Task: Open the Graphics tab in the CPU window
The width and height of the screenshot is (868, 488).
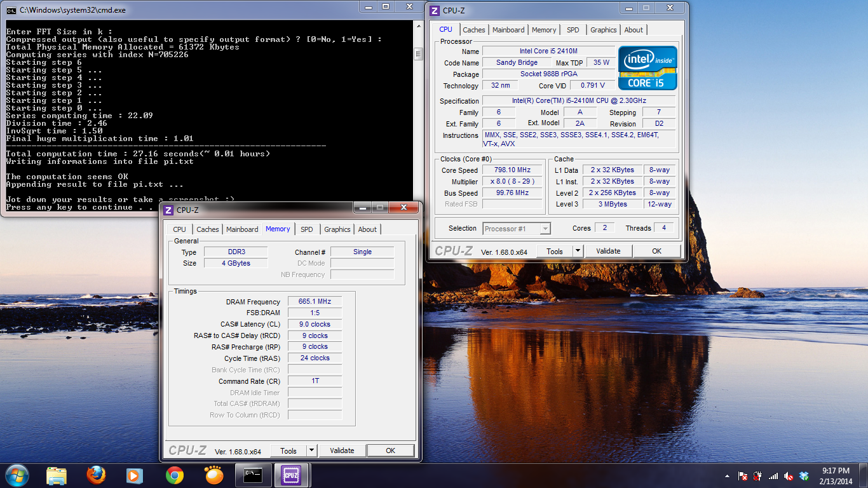Action: coord(603,30)
